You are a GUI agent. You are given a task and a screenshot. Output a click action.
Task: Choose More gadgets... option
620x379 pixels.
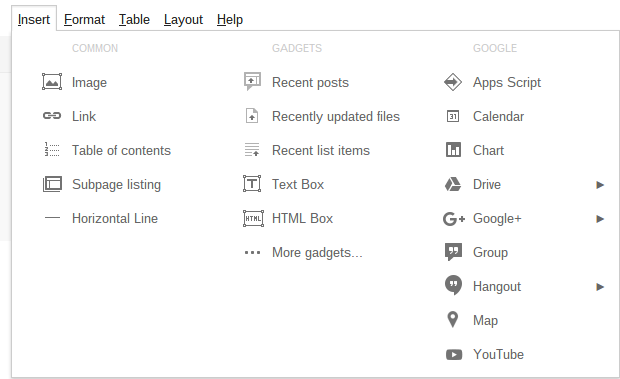point(317,252)
